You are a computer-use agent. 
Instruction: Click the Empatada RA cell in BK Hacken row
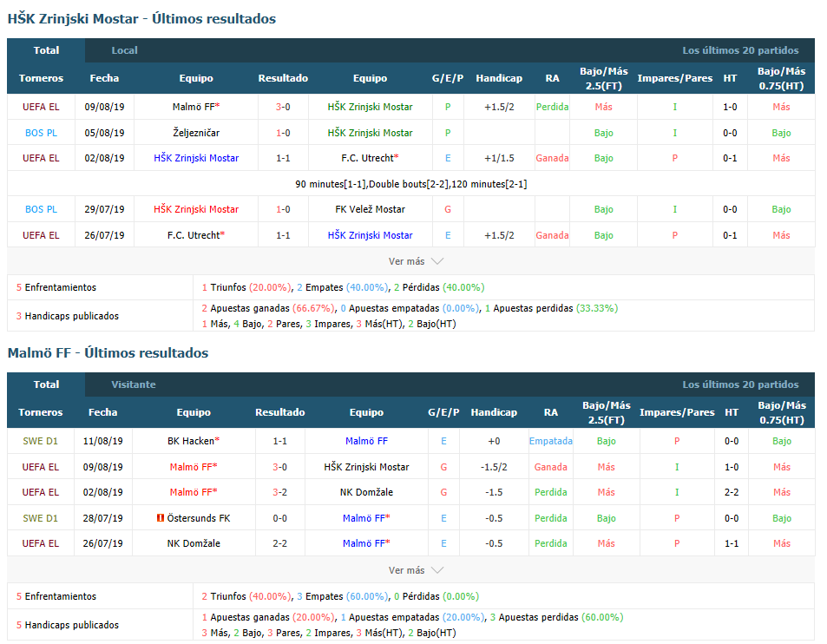(x=551, y=441)
